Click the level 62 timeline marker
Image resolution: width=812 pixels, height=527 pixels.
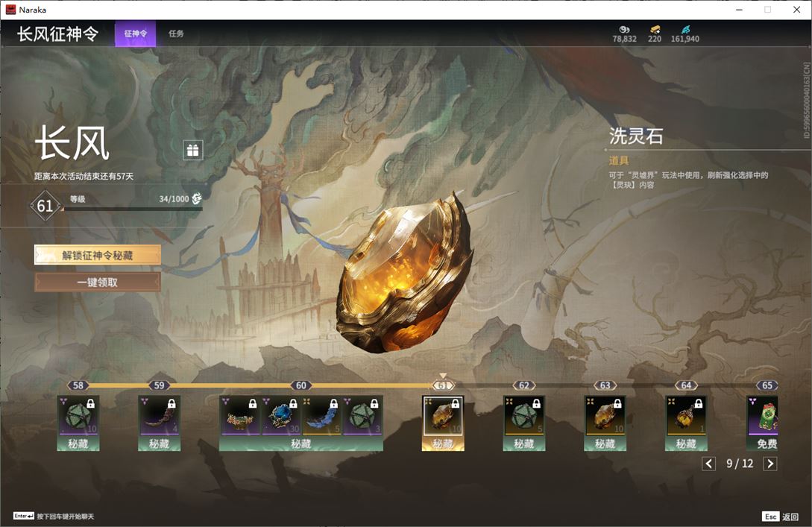coord(524,385)
